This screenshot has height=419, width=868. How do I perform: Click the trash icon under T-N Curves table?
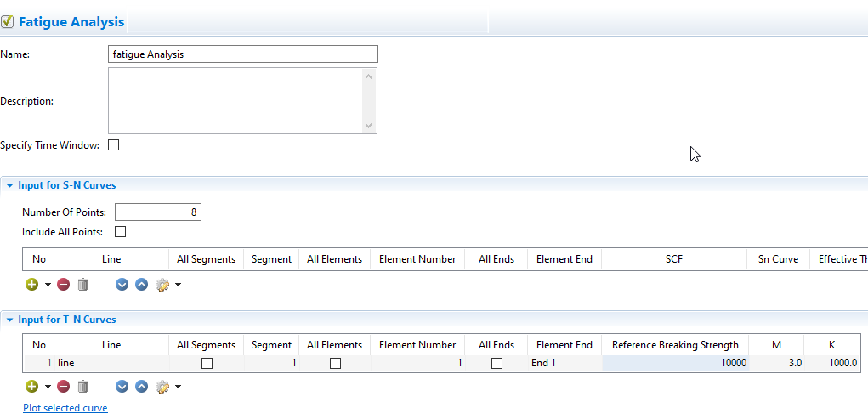(82, 387)
